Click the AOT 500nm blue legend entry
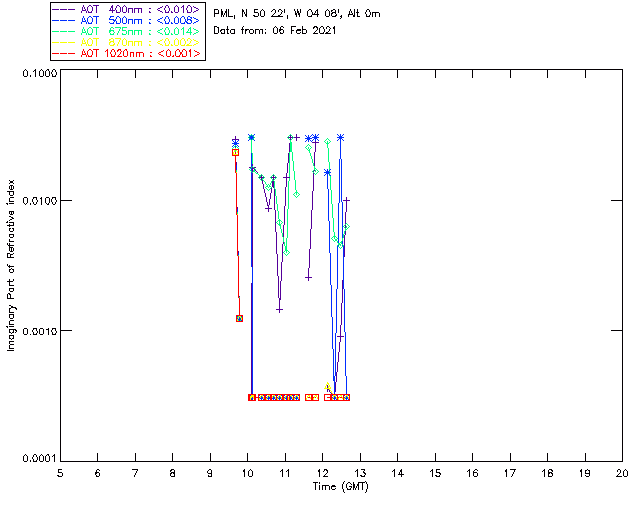 (x=127, y=20)
